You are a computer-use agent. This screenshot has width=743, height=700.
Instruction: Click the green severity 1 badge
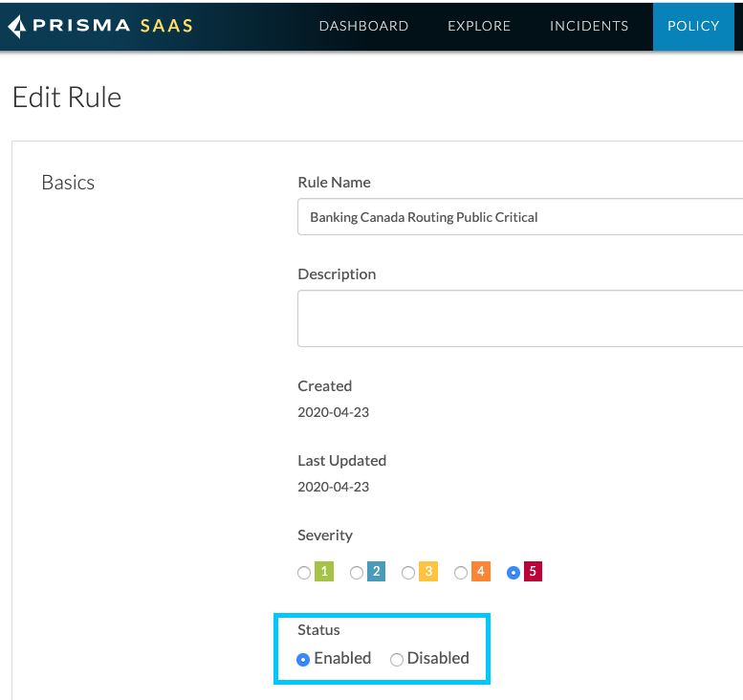(x=324, y=572)
